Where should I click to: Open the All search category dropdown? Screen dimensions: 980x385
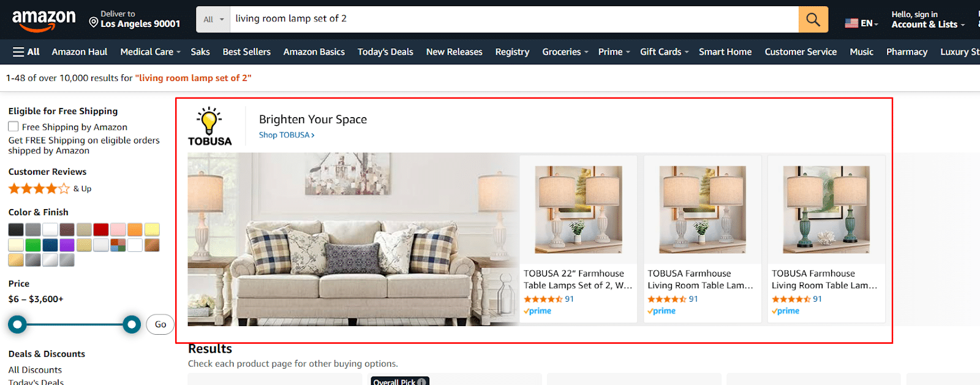pos(213,19)
